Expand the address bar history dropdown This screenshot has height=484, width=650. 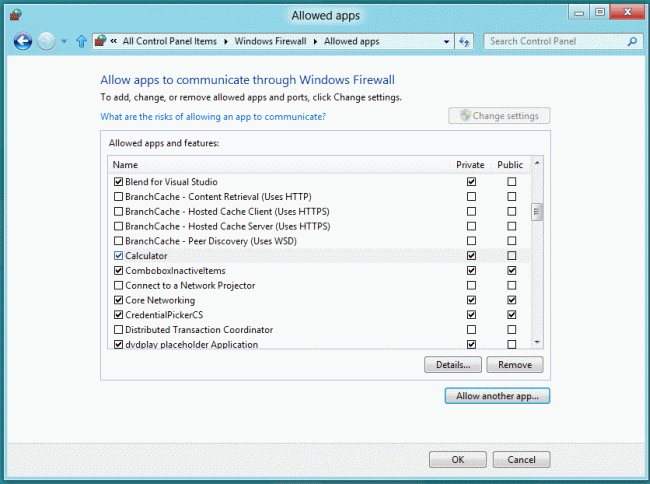[446, 41]
